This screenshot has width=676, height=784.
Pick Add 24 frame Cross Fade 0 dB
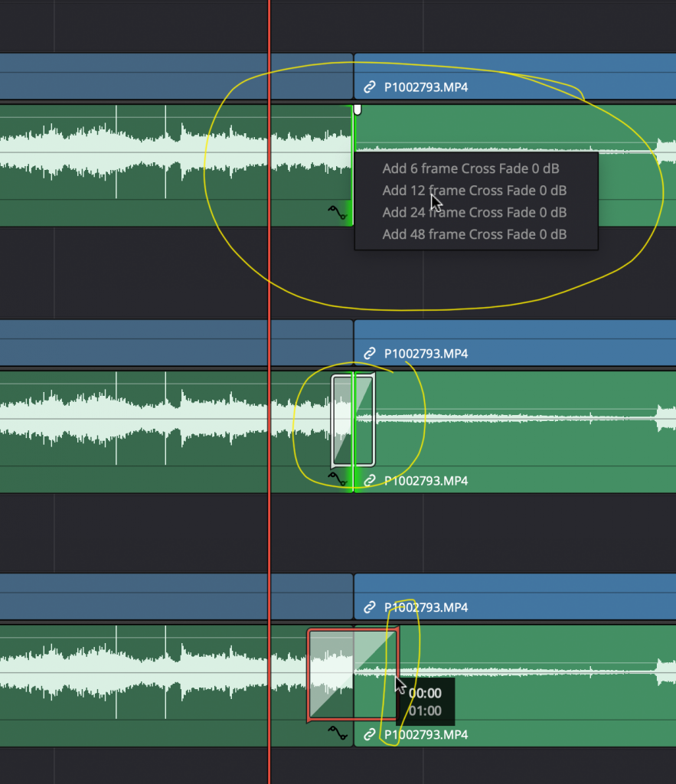[x=474, y=213]
